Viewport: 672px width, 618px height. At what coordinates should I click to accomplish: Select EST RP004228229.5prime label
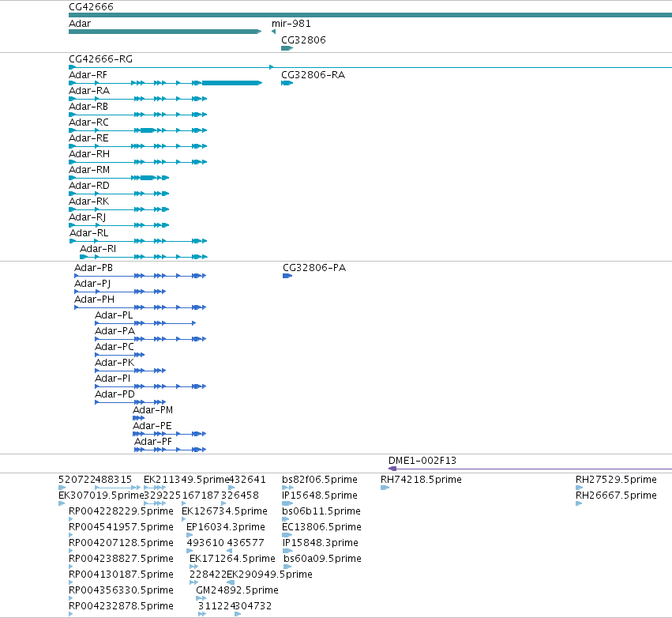121,511
